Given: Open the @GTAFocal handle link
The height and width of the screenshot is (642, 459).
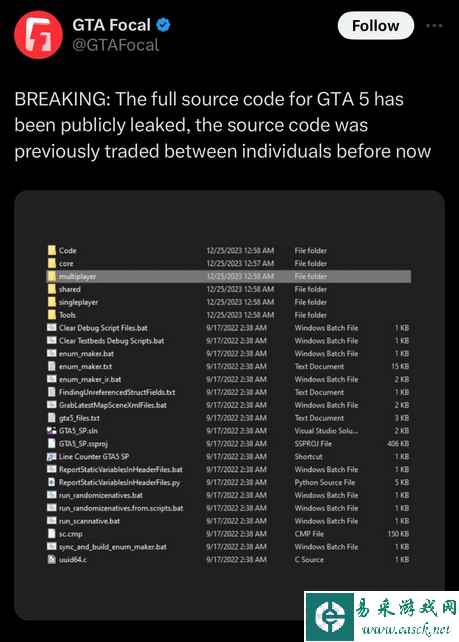Looking at the screenshot, I should coord(115,45).
